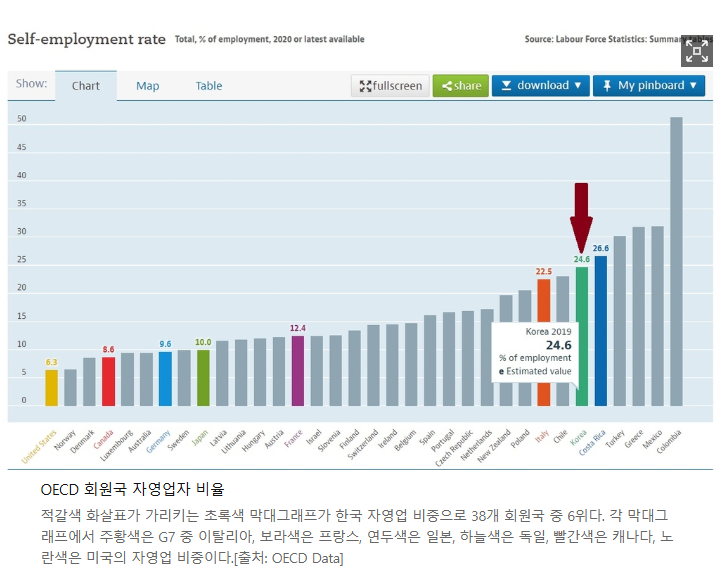Select the red Canada bar
The image size is (724, 567).
(x=109, y=381)
